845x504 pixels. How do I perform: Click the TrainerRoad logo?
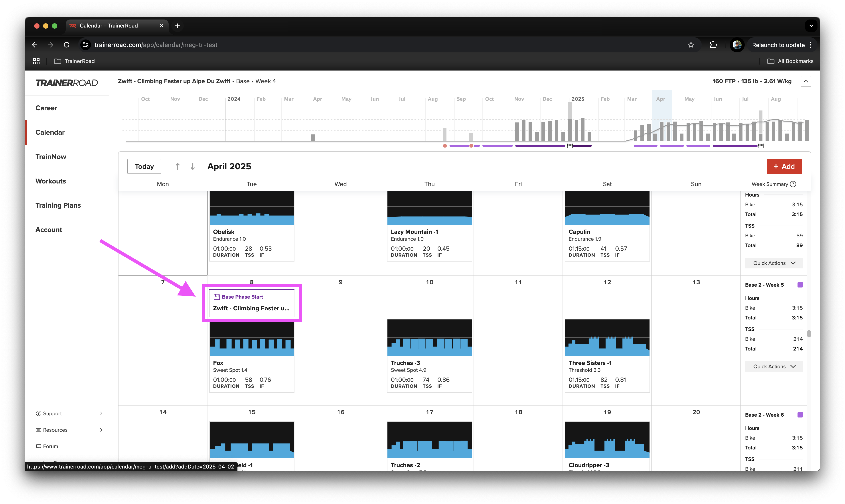67,83
